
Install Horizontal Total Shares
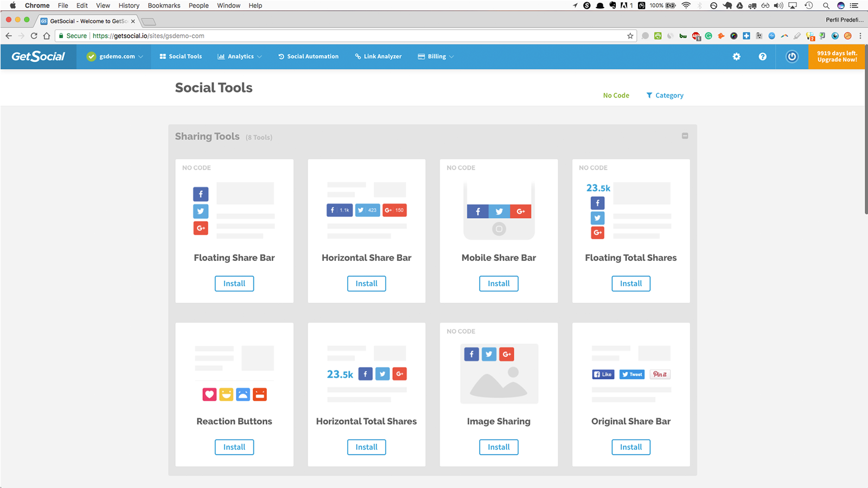click(x=367, y=447)
